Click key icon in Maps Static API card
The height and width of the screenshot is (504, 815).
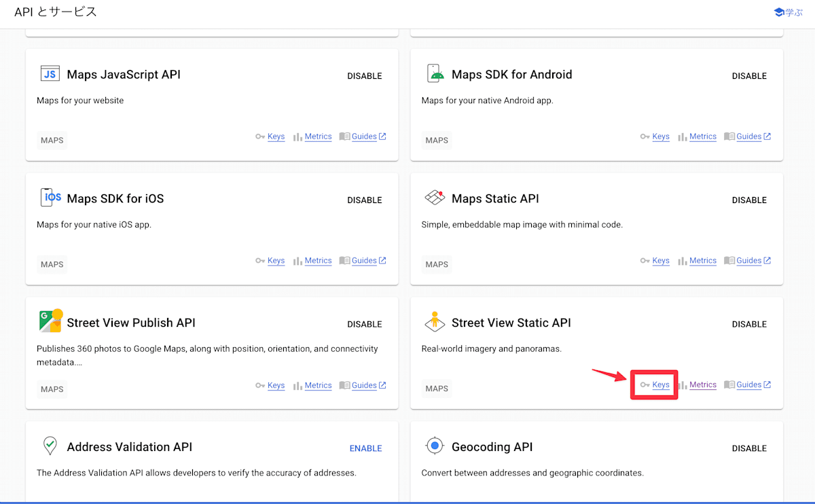[645, 261]
